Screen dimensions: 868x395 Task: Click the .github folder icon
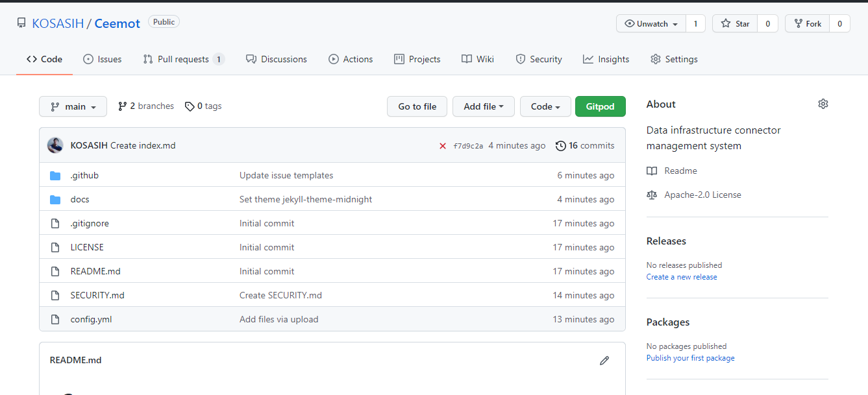[x=55, y=175]
